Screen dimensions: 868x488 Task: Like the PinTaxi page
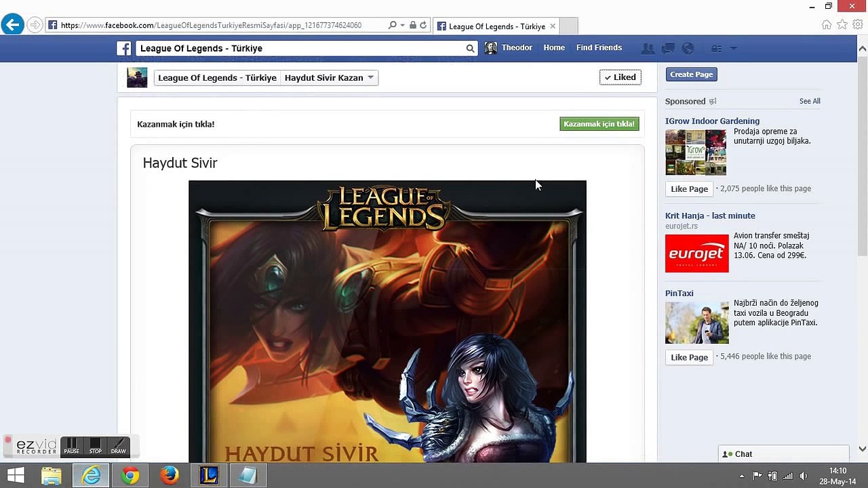pos(689,357)
